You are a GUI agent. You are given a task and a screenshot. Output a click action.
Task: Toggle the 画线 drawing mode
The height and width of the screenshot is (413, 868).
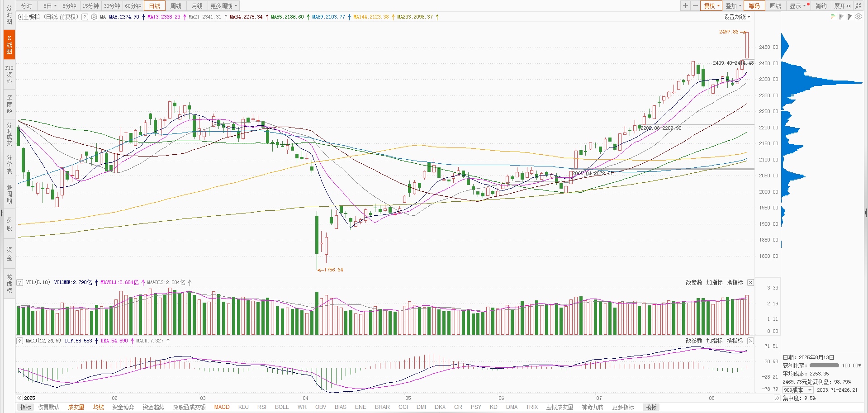pyautogui.click(x=775, y=6)
